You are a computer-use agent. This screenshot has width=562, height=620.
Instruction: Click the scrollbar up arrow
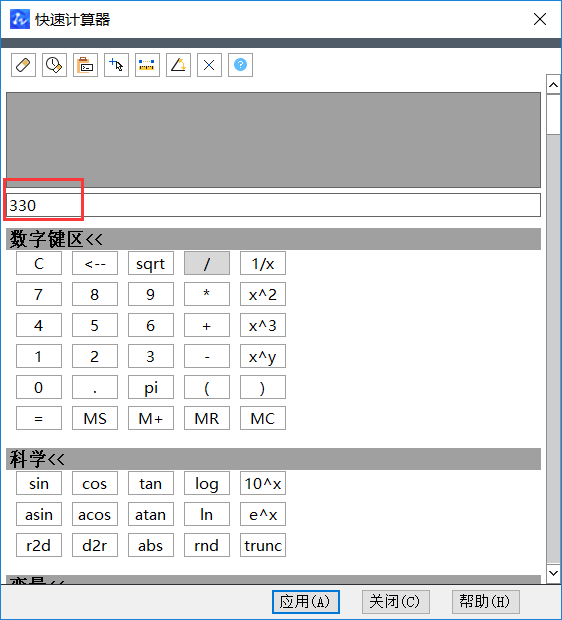pyautogui.click(x=553, y=85)
